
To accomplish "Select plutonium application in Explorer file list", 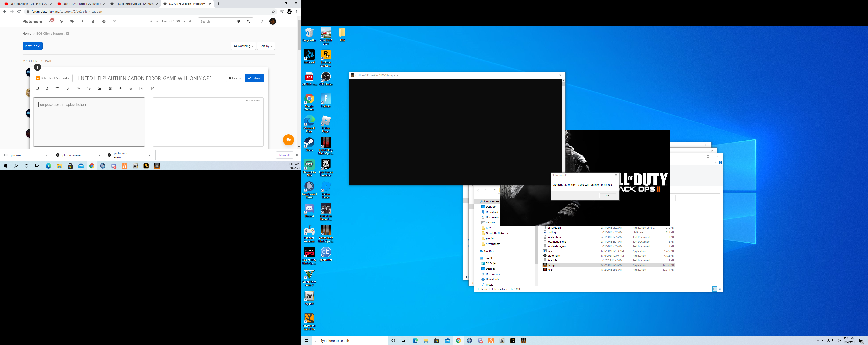I will click(x=608, y=256).
